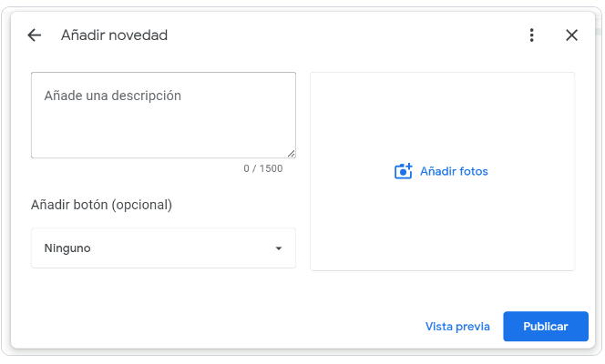This screenshot has width=605, height=364.
Task: Click the Vista previa button
Action: 457,327
